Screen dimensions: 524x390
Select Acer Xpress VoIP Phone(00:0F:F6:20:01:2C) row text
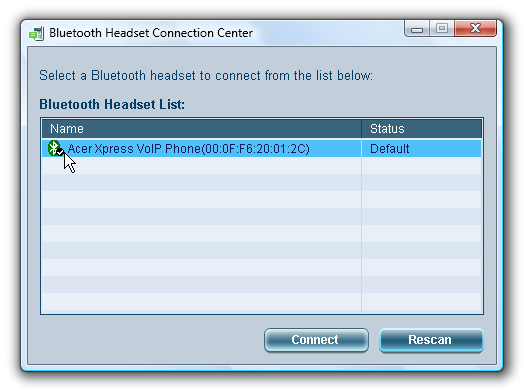188,149
